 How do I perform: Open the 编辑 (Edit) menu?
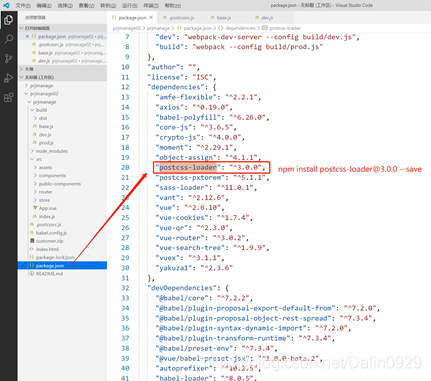(44, 5)
